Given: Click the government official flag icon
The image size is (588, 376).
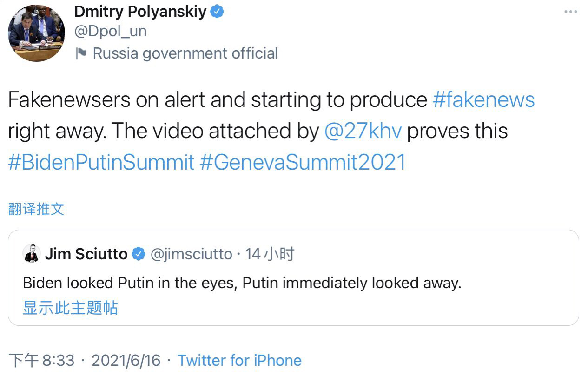Looking at the screenshot, I should [81, 53].
